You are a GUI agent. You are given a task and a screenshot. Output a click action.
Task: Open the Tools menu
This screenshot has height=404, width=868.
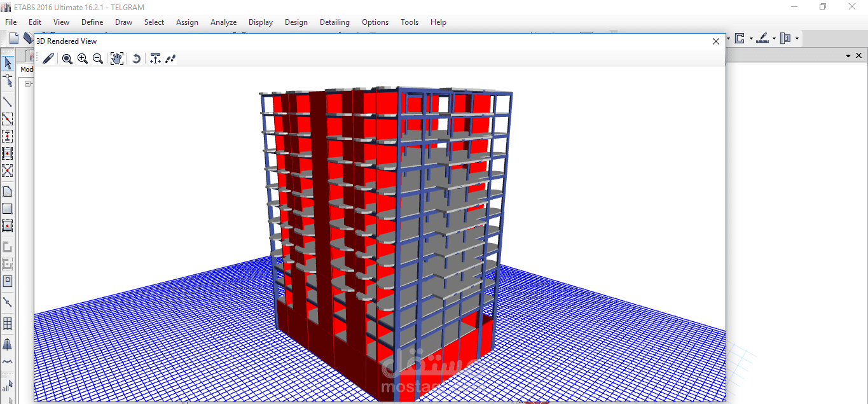tap(410, 22)
